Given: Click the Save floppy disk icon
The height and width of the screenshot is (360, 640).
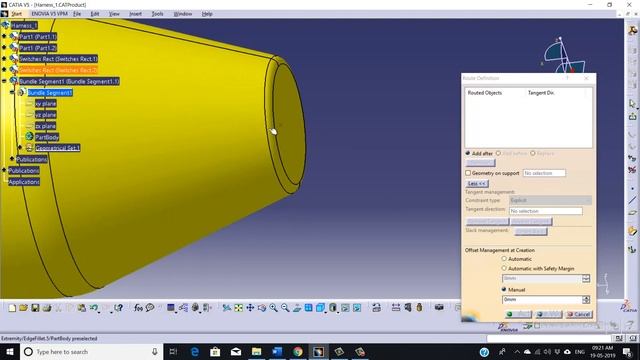Looking at the screenshot, I should click(x=35, y=308).
